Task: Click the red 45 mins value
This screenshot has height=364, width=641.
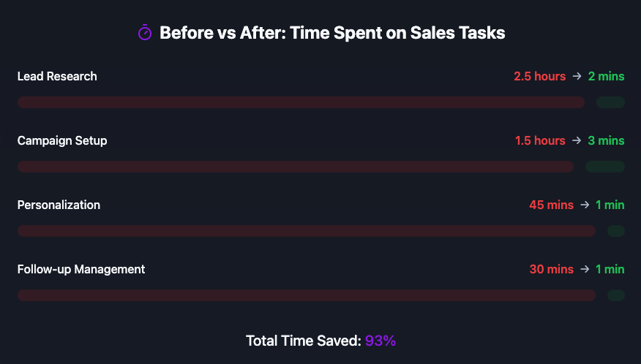Action: 551,205
